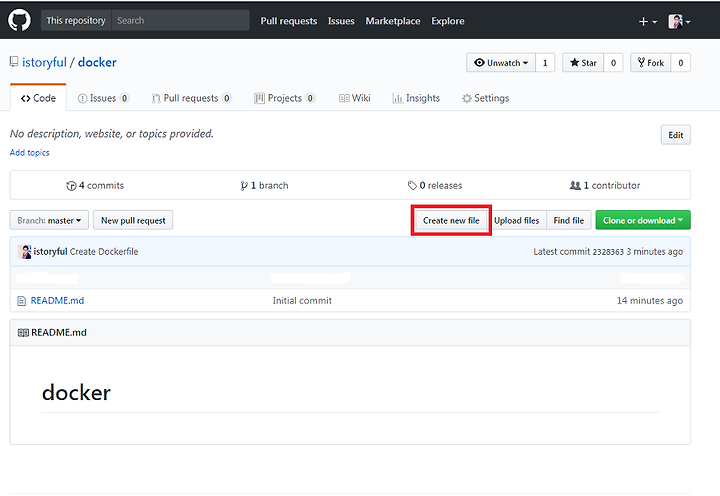Open the Unwatch notifications dropdown
Image resolution: width=720 pixels, height=496 pixels.
[x=501, y=63]
